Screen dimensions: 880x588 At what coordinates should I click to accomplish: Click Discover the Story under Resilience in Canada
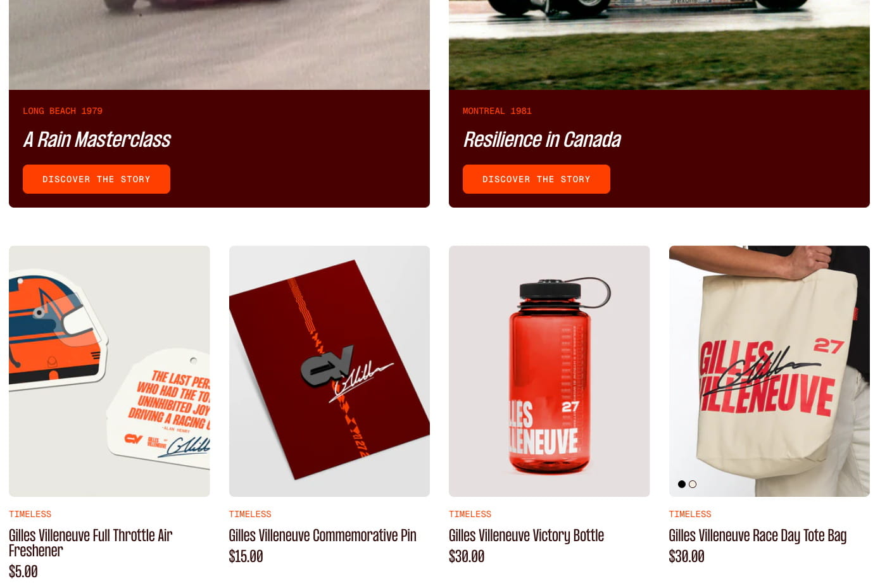(536, 179)
